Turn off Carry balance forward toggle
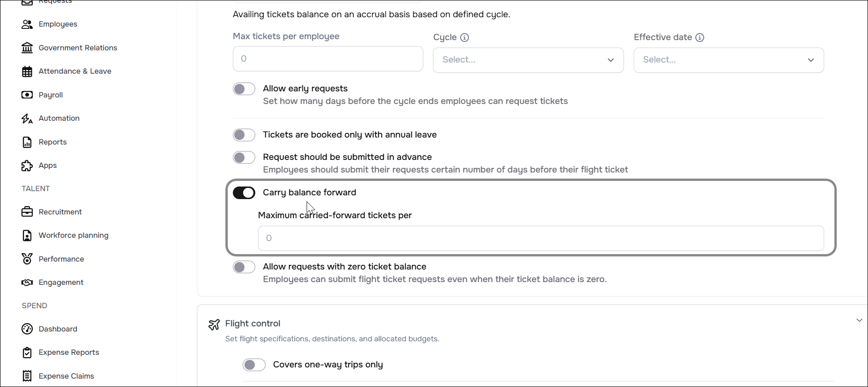This screenshot has width=868, height=387. point(244,193)
